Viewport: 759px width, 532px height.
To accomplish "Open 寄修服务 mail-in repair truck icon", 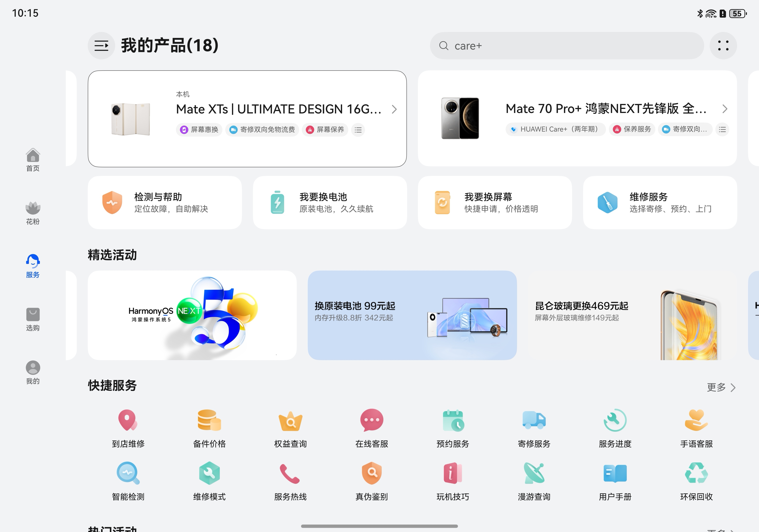I will pyautogui.click(x=534, y=420).
